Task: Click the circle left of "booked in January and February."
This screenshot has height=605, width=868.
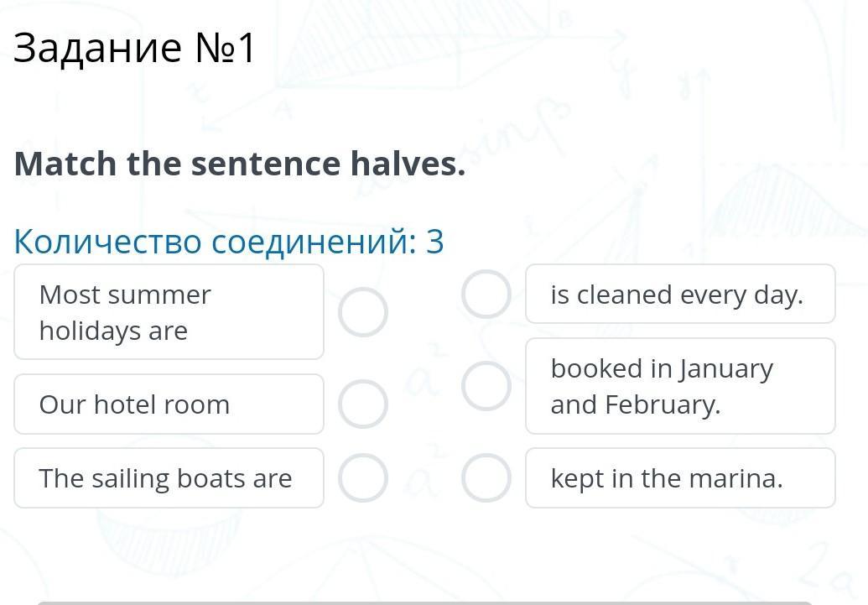Action: pyautogui.click(x=486, y=386)
